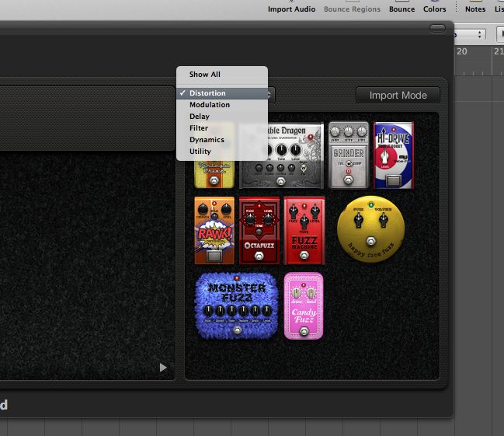Click Grinder fill/scoop switch

point(349,163)
